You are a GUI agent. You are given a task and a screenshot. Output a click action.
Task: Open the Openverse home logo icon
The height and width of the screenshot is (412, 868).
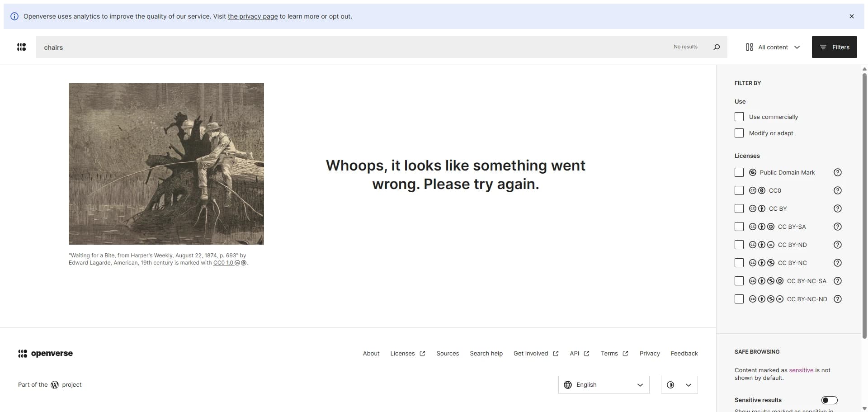coord(21,47)
